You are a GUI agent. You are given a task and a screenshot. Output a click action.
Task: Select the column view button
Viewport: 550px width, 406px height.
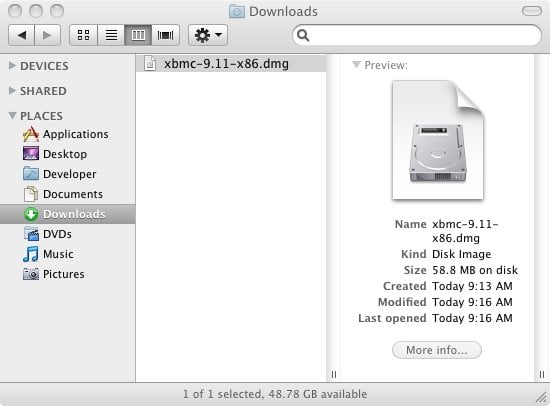[138, 35]
